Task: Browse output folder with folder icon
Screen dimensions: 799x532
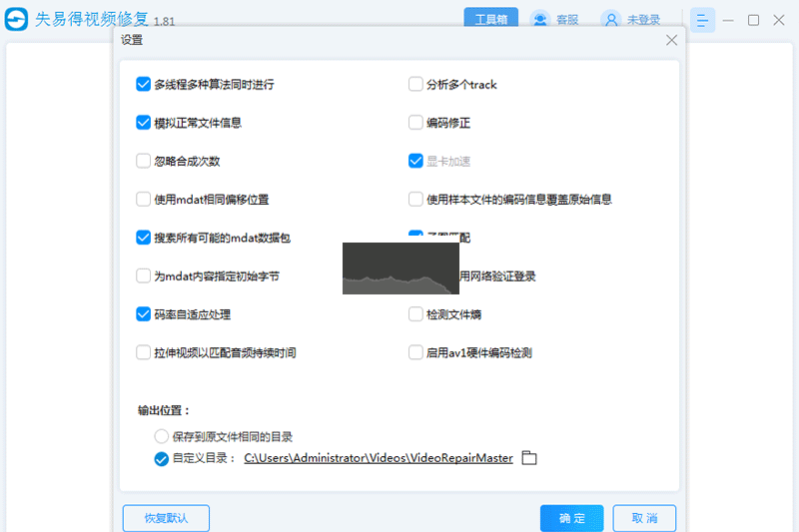Action: (529, 458)
